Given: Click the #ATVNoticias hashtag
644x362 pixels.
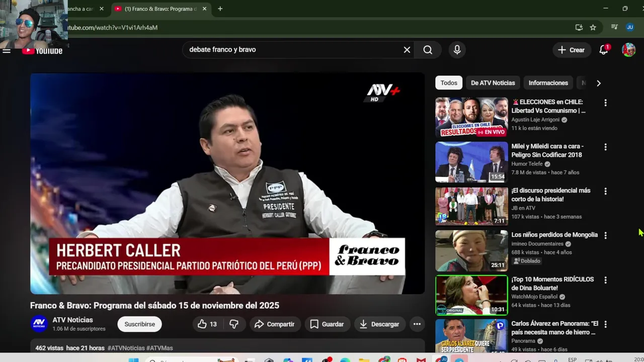Looking at the screenshot, I should coord(126,348).
